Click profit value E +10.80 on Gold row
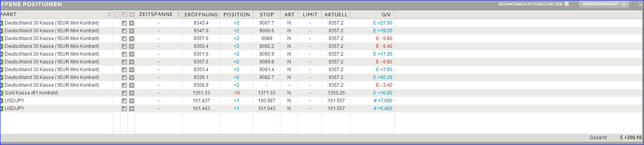Screen dimensions: 644x145 [383, 93]
